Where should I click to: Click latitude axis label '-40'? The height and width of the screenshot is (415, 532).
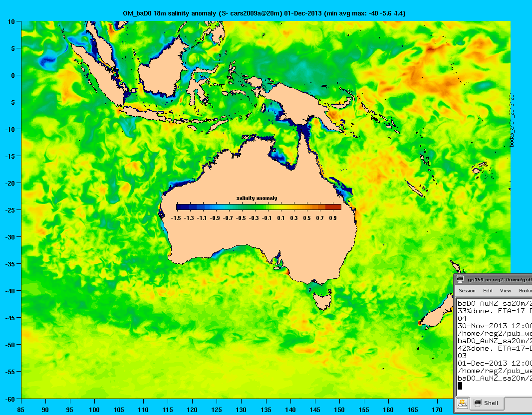tap(10, 291)
